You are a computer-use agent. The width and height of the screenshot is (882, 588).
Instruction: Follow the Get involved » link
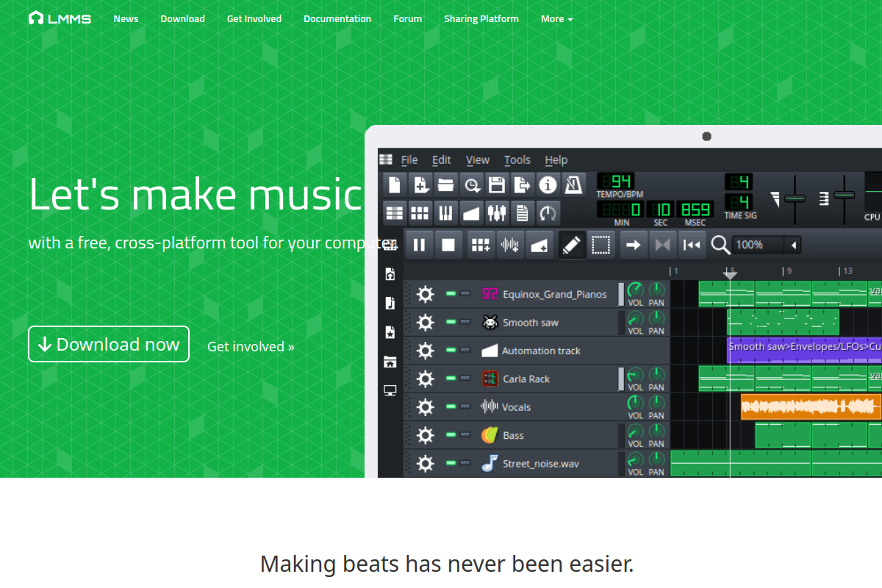tap(251, 346)
